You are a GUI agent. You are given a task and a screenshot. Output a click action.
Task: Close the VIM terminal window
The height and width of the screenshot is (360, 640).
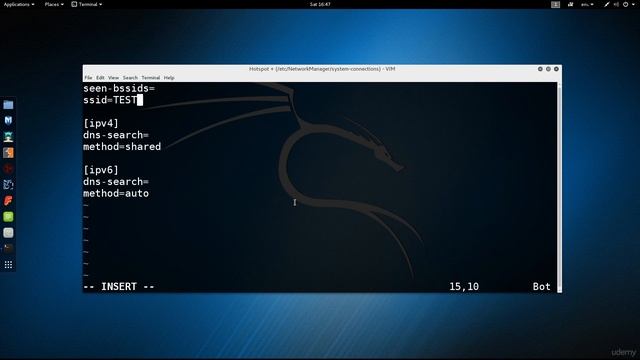(556, 69)
